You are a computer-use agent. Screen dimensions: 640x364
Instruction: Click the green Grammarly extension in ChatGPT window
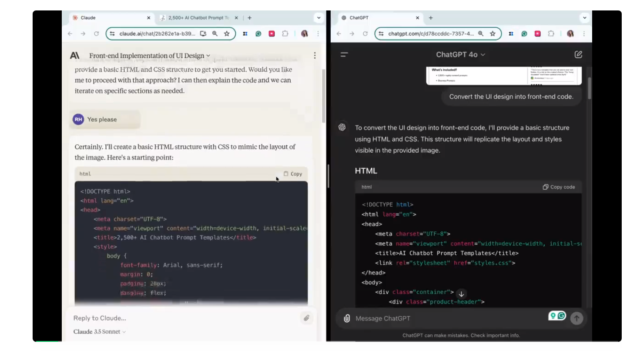point(524,33)
